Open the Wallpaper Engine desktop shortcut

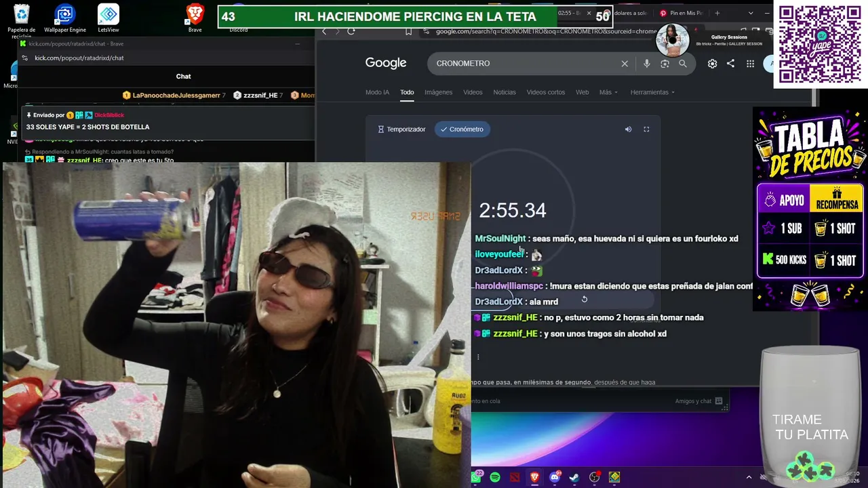coord(65,18)
